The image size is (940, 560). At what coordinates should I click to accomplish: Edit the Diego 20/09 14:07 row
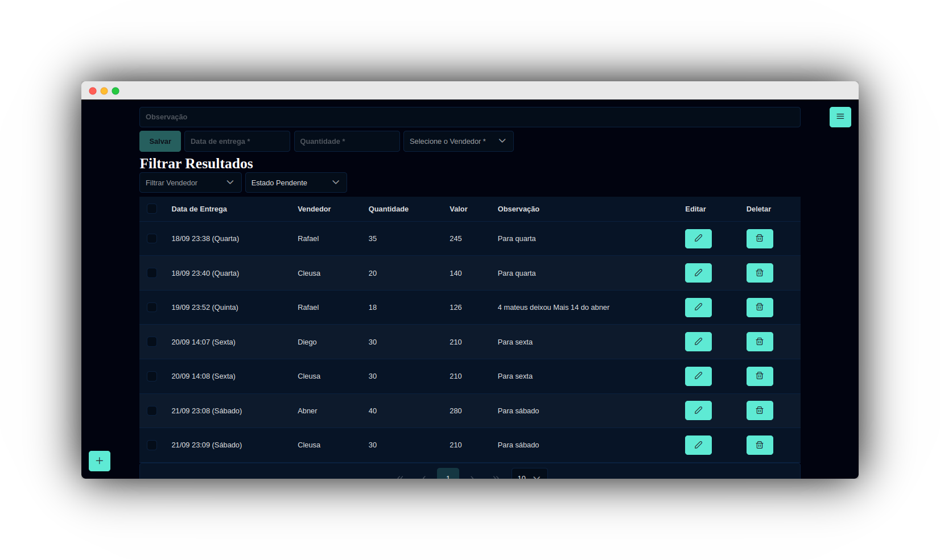698,342
